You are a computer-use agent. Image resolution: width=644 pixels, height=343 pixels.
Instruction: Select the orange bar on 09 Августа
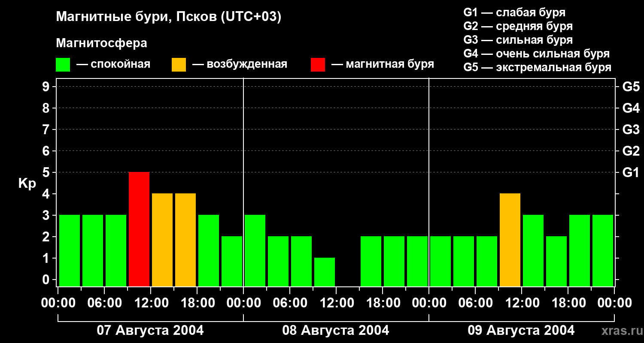coord(510,240)
